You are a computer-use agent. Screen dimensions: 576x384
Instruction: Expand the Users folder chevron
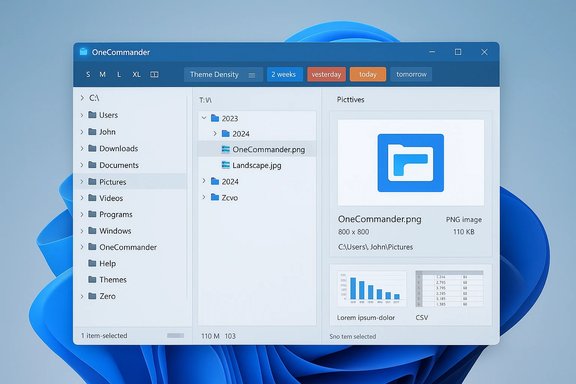click(x=82, y=115)
